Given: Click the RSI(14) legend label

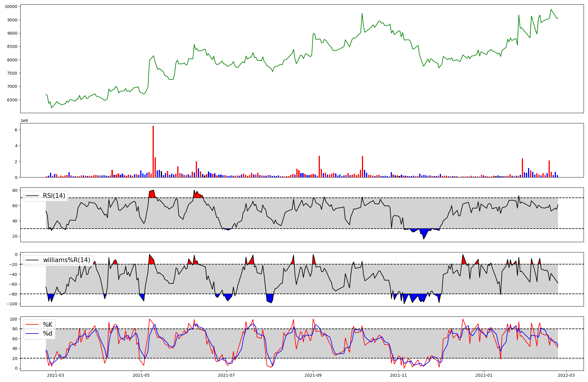Looking at the screenshot, I should (54, 196).
